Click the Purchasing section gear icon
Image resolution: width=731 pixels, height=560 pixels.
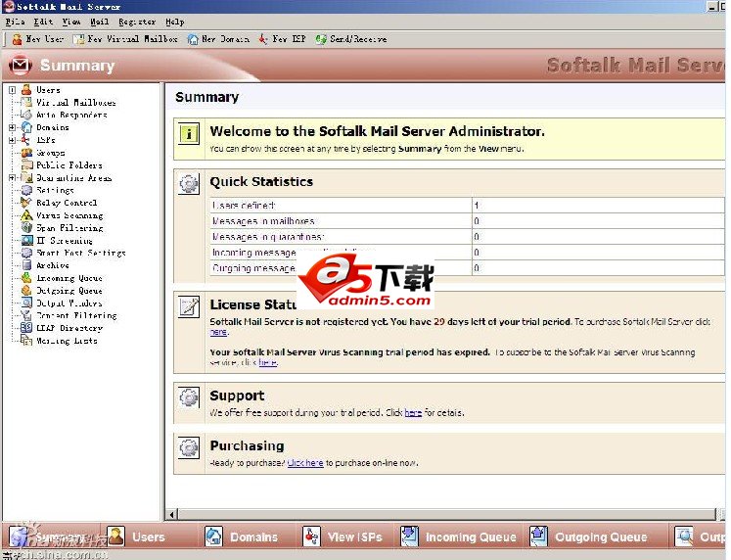click(x=189, y=447)
